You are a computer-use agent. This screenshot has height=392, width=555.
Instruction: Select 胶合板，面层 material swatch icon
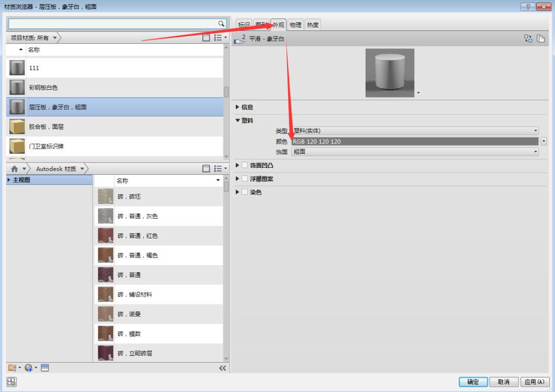(x=17, y=126)
